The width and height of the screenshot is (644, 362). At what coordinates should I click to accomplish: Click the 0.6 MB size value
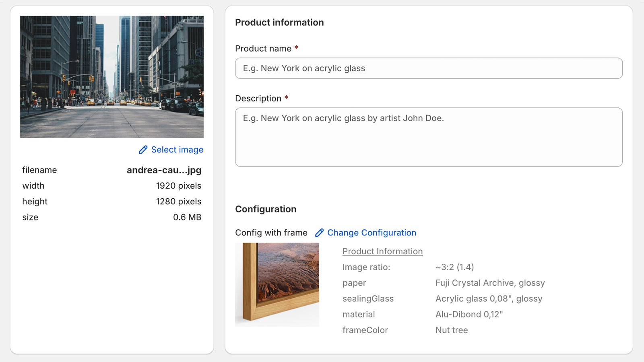click(187, 217)
